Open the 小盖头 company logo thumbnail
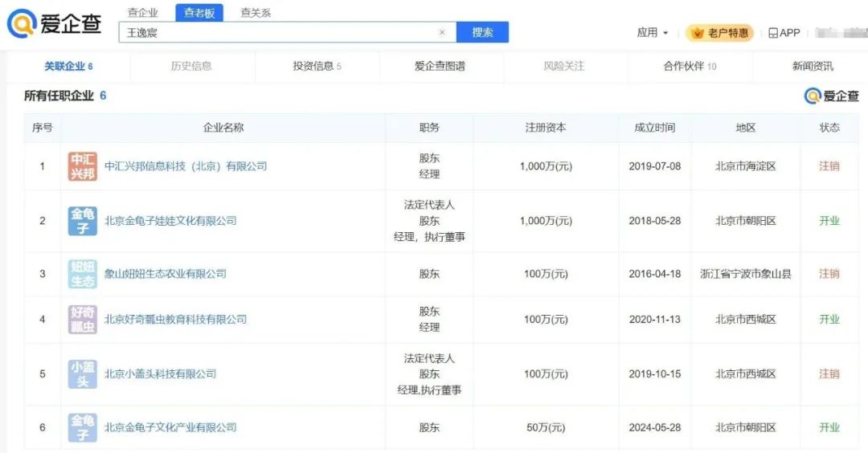Viewport: 868px width, 453px height. pos(83,374)
